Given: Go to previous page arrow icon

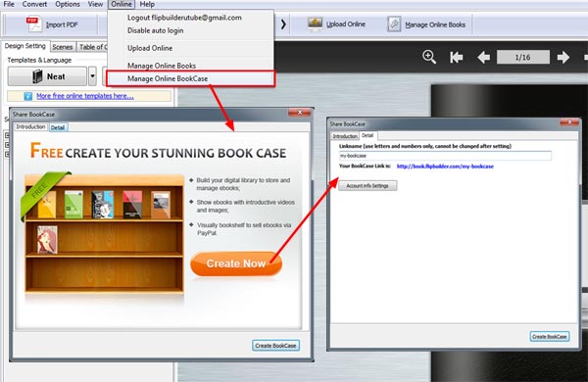Looking at the screenshot, I should [484, 58].
